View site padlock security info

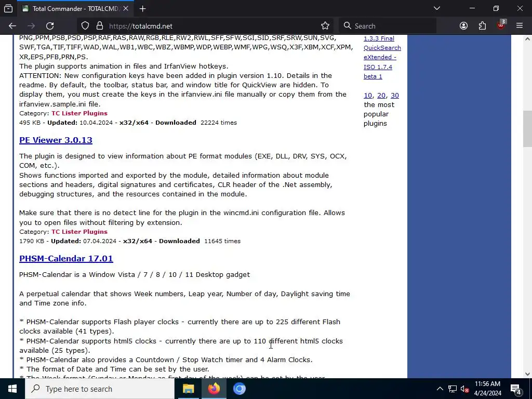click(99, 26)
